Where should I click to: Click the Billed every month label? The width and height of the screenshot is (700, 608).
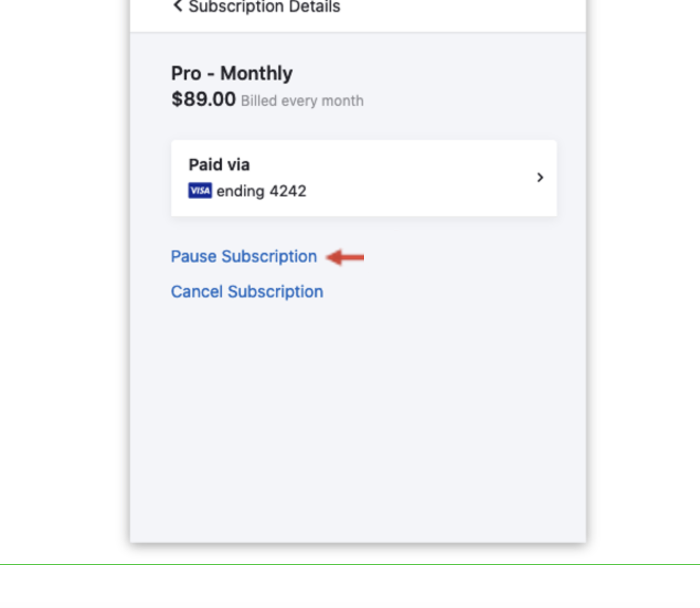click(x=302, y=101)
